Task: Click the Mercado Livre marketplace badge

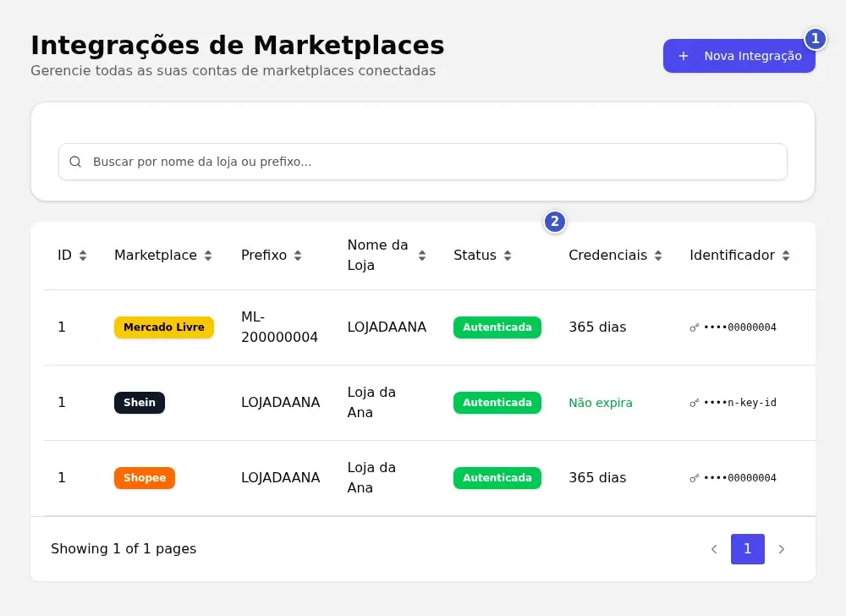Action: (x=164, y=327)
